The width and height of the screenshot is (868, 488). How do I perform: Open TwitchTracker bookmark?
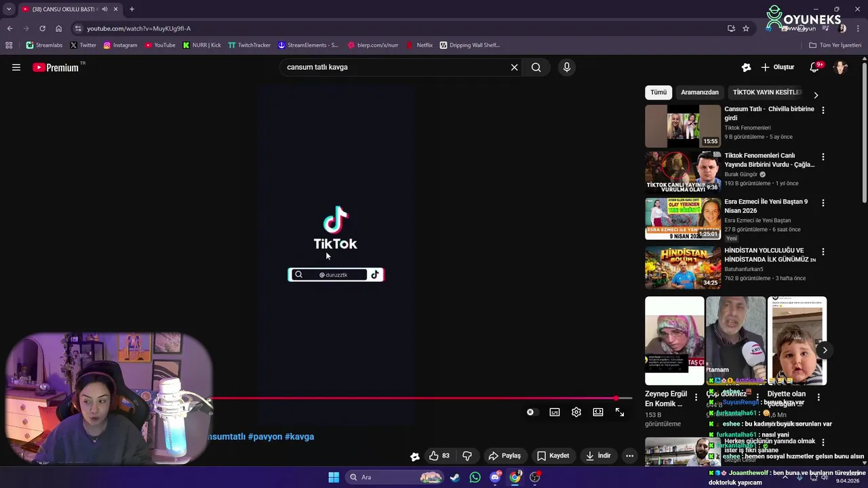tap(250, 45)
